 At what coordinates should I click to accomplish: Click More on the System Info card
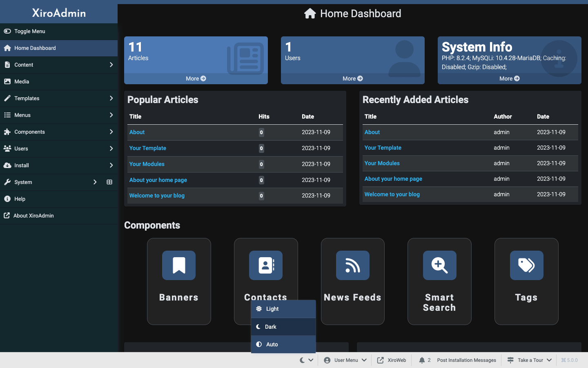(510, 79)
